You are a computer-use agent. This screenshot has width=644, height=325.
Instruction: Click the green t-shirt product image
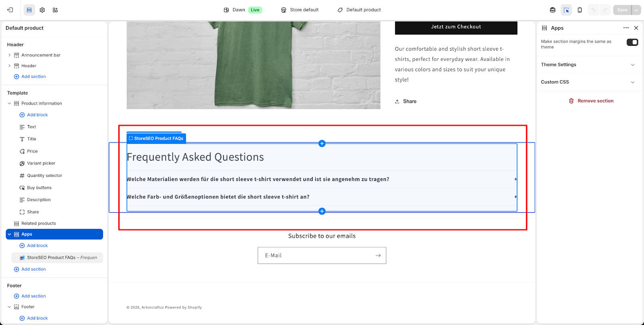tap(254, 65)
